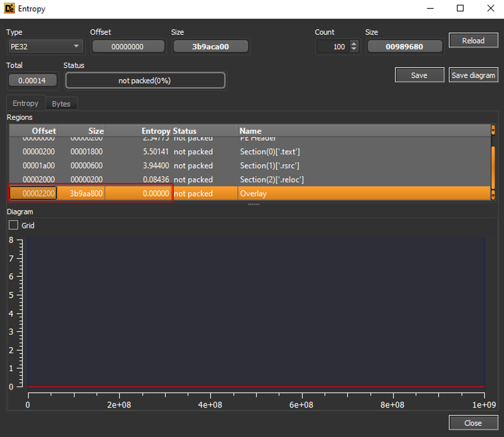504x437 pixels.
Task: Sort regions by Entropy column header
Action: point(155,131)
